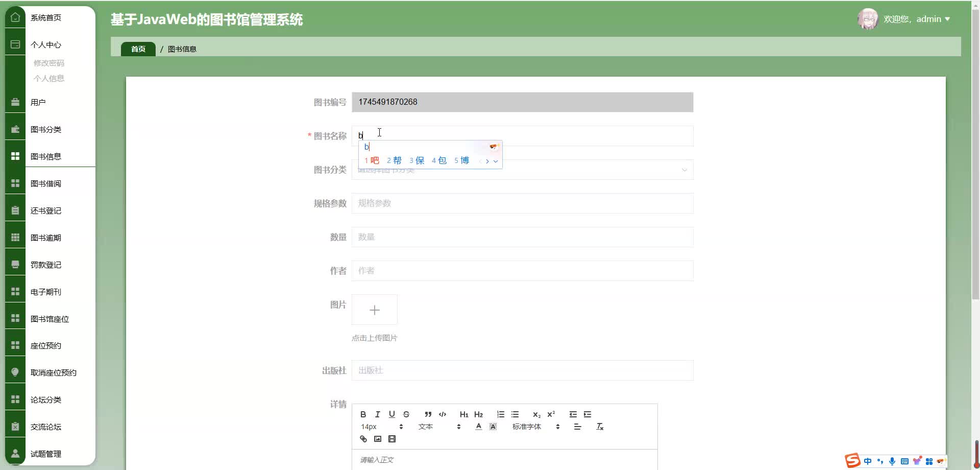Toggle bold formatting in the editor

coord(363,414)
